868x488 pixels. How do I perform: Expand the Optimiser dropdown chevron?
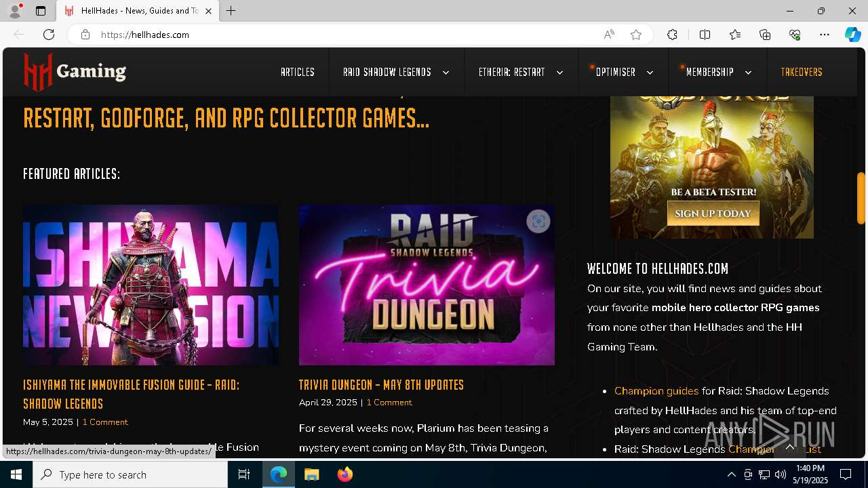coord(650,73)
